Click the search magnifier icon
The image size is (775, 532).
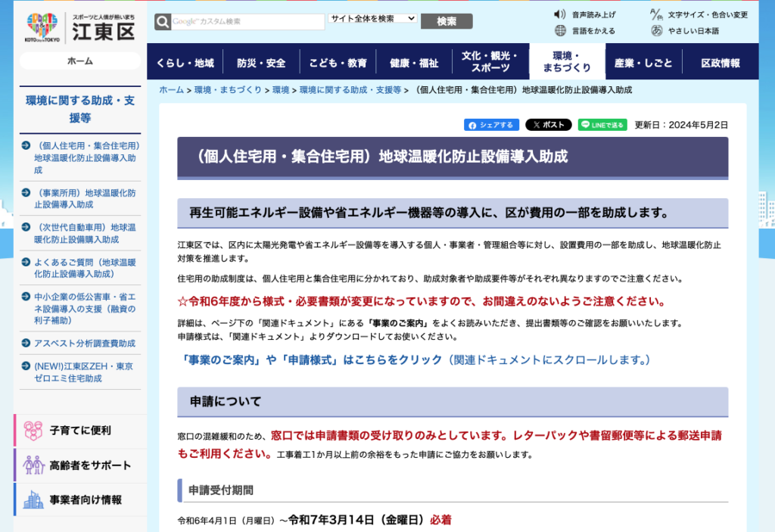coord(163,22)
